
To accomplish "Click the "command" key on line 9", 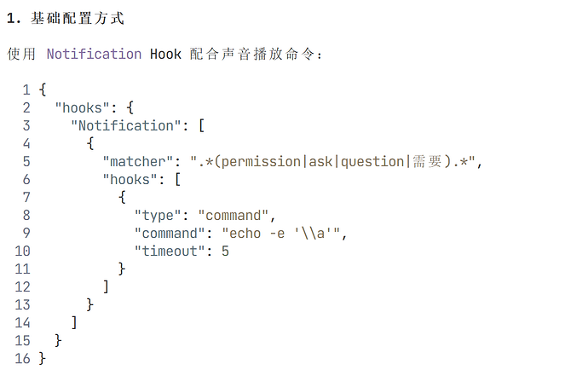I will coord(170,234).
